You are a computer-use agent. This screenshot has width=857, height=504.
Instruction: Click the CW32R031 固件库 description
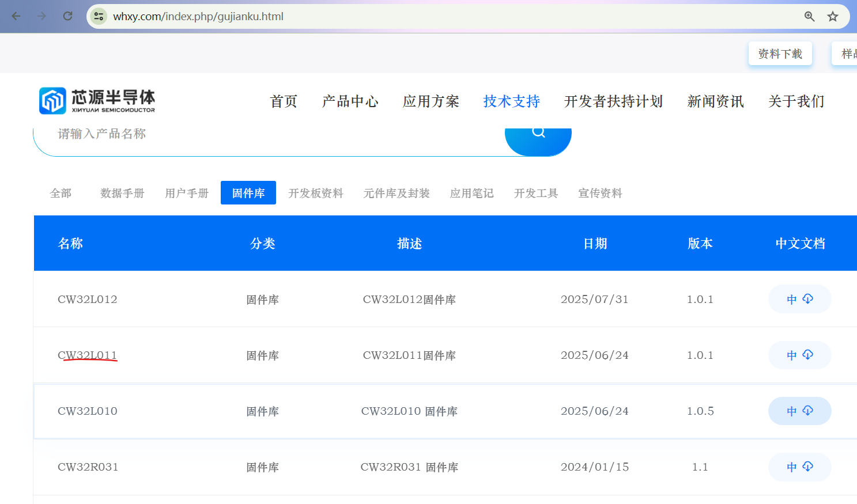409,467
